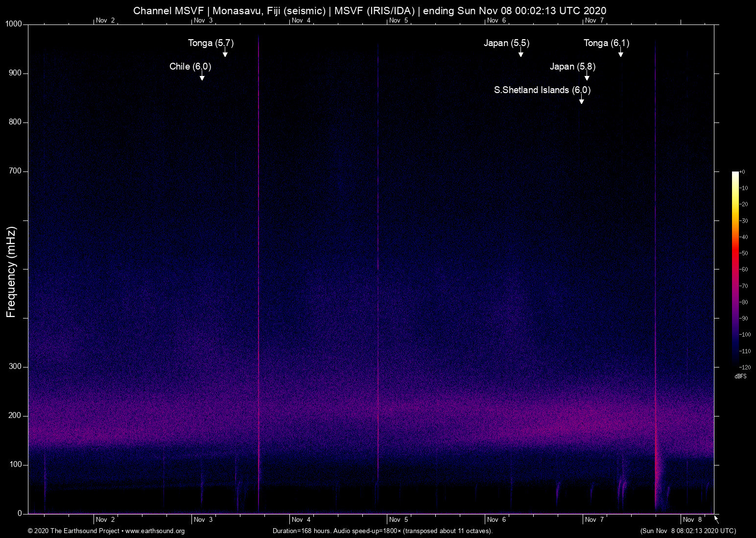Click Nov 6 on the top time axis
756x538 pixels.
(496, 21)
